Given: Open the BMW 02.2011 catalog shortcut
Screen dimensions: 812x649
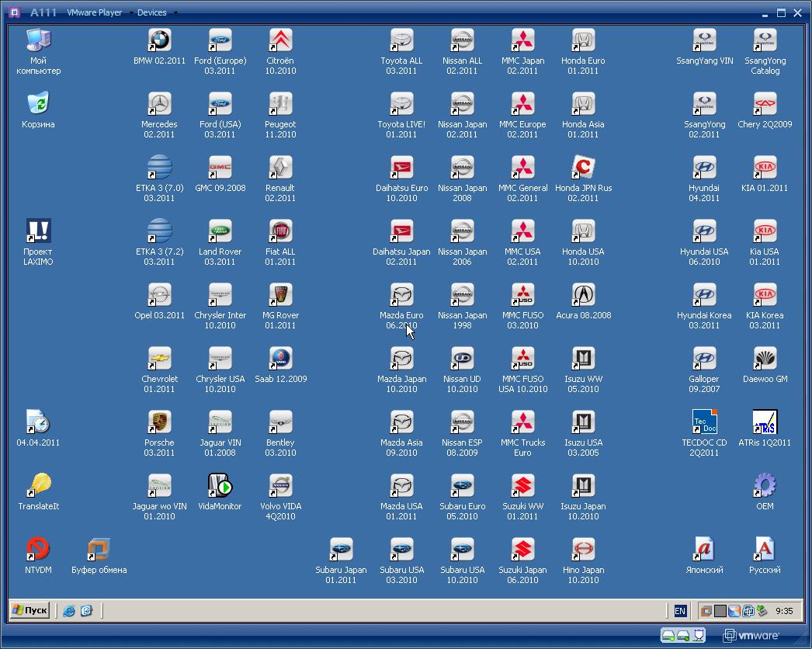Looking at the screenshot, I should 159,40.
